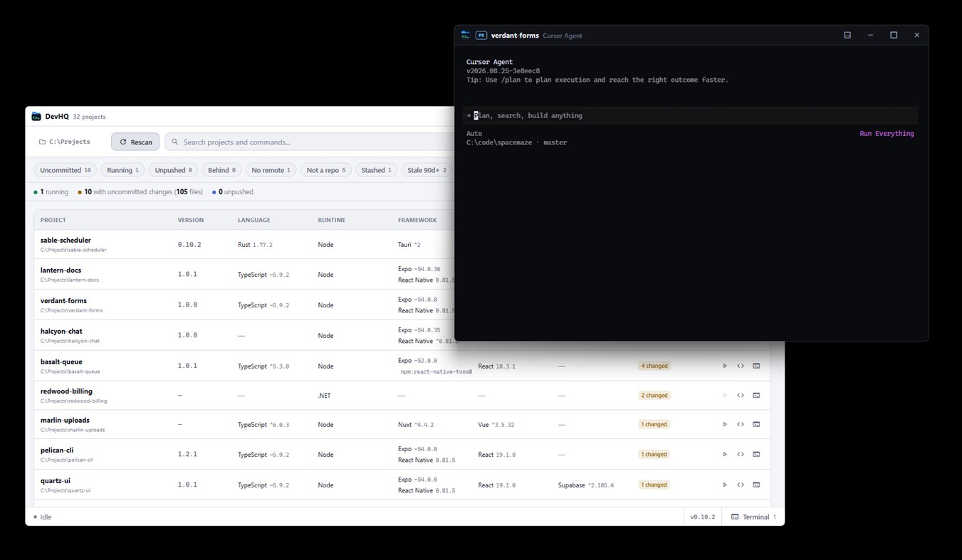Select the quartz-ui project name
962x560 pixels.
click(x=56, y=480)
